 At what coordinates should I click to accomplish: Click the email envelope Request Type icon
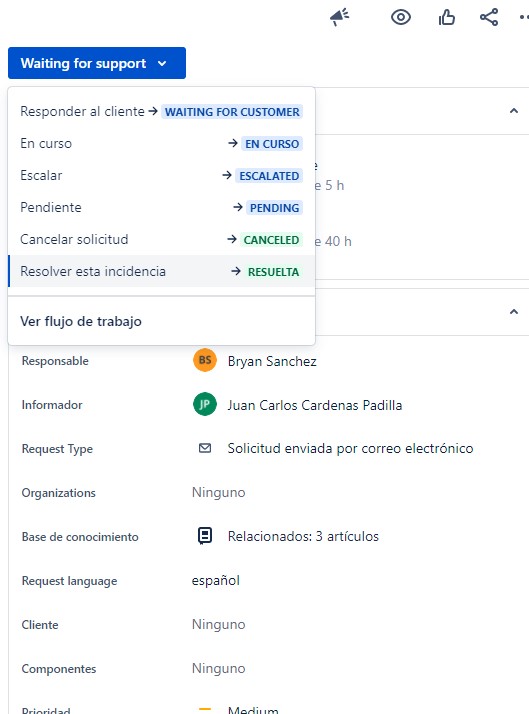[x=205, y=449]
